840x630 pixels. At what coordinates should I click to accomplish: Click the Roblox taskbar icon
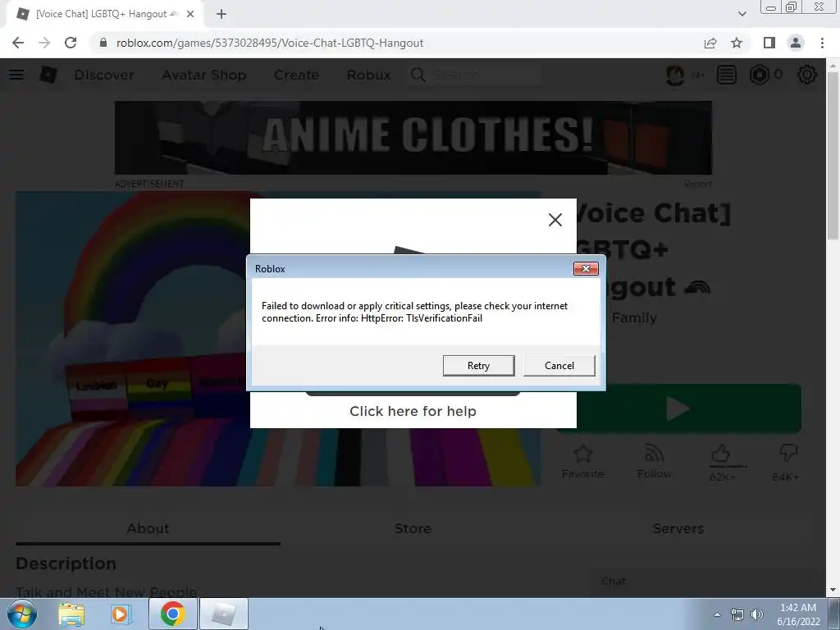coord(223,614)
